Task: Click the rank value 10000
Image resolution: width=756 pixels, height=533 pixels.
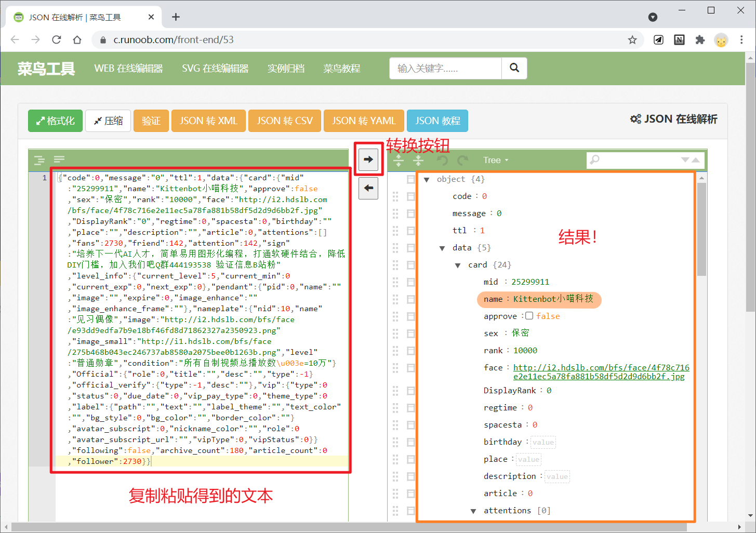Action: pyautogui.click(x=525, y=351)
